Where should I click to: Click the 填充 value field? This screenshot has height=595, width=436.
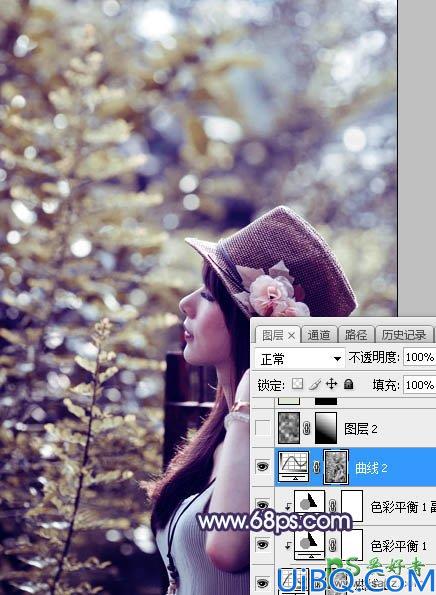[x=419, y=385]
